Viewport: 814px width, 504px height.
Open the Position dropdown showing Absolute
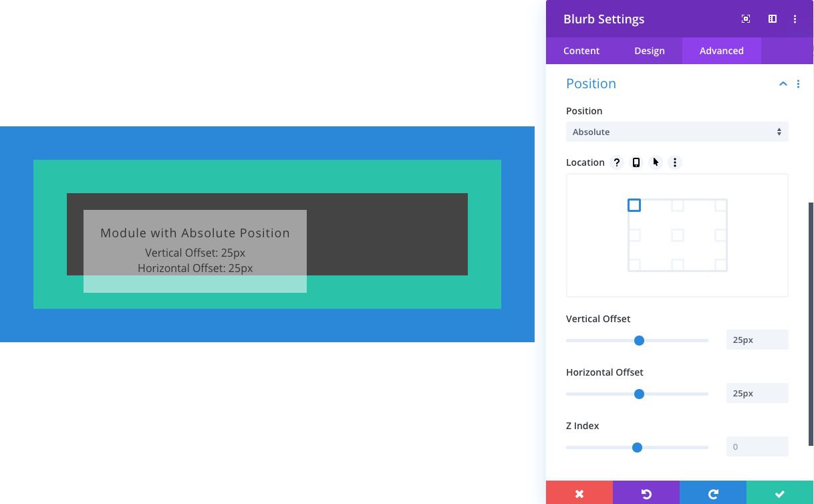tap(677, 132)
